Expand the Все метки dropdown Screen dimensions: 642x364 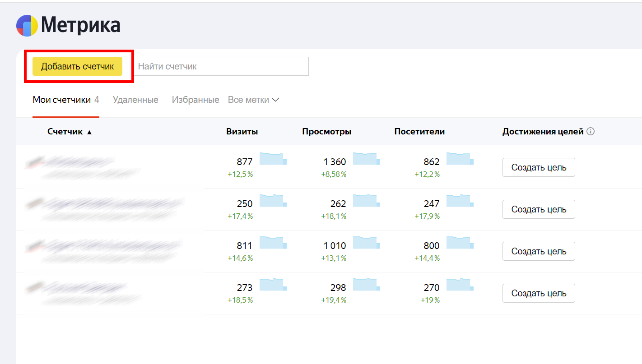[x=253, y=100]
